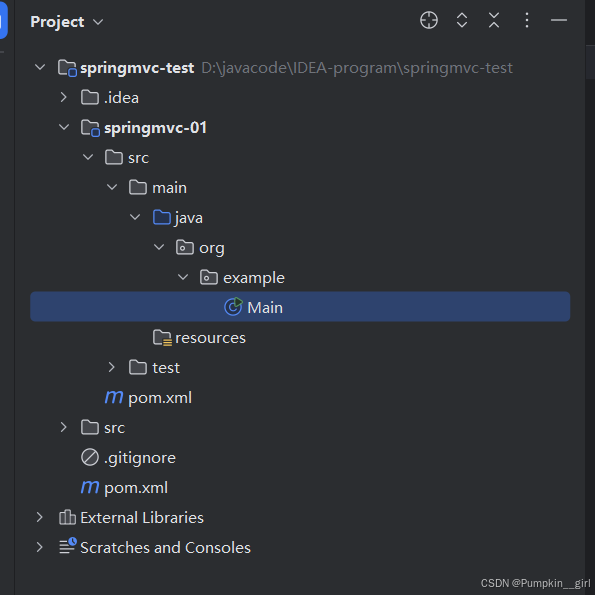
Task: Click the Main class run icon
Action: pyautogui.click(x=233, y=307)
